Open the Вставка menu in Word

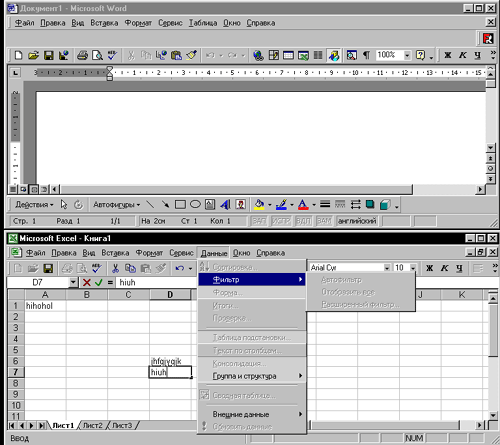(x=104, y=23)
